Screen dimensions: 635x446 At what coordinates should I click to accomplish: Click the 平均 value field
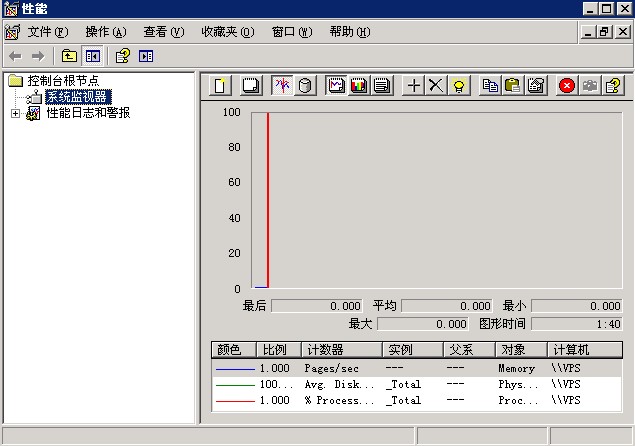click(447, 306)
